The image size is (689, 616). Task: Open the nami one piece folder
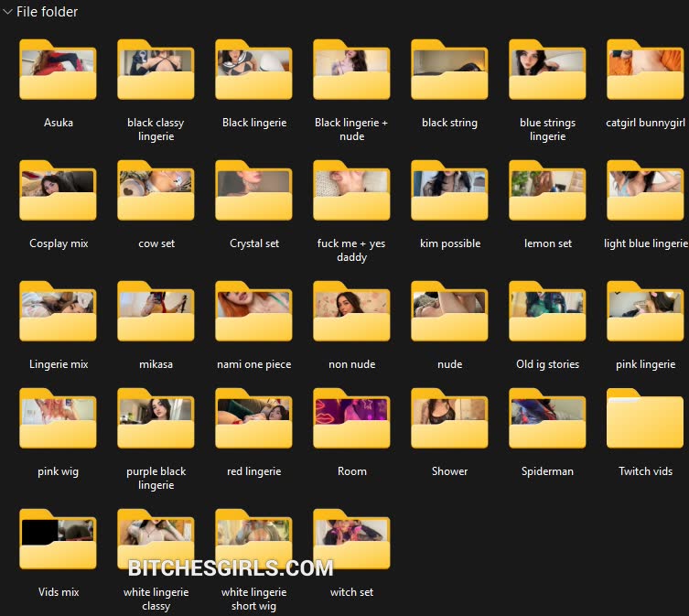pos(253,312)
